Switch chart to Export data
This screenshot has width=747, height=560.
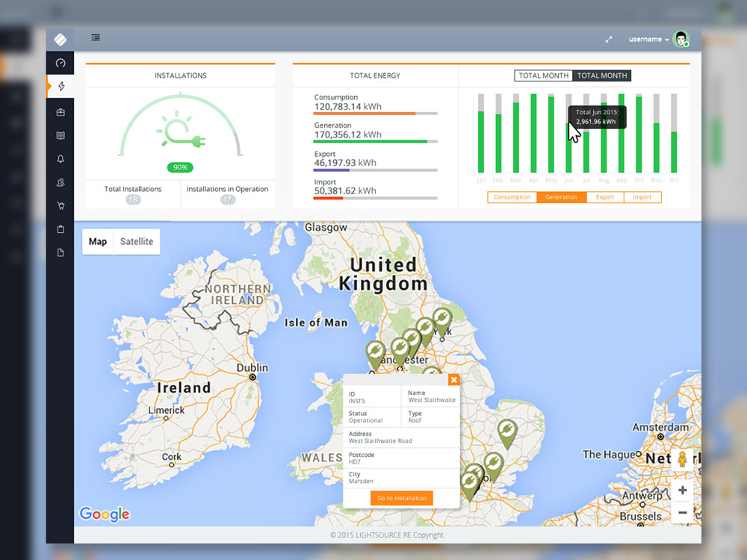click(x=605, y=197)
